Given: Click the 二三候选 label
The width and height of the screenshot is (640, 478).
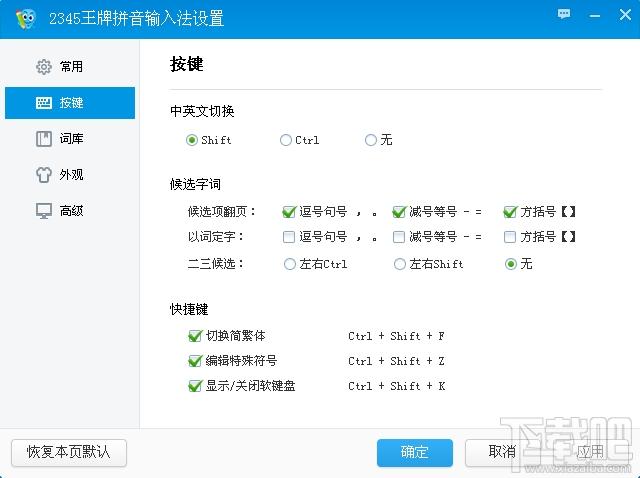Looking at the screenshot, I should pos(216,264).
